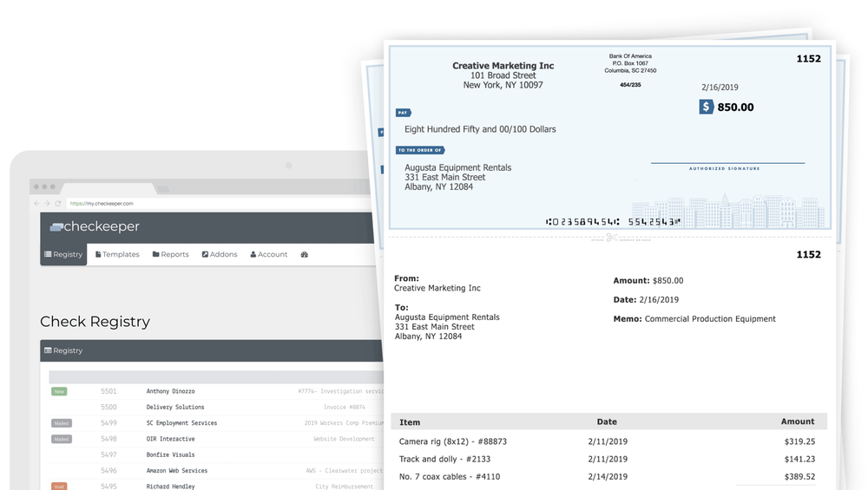Click the Camera rig (8x12) - #88873 item
The image size is (868, 490).
click(453, 442)
